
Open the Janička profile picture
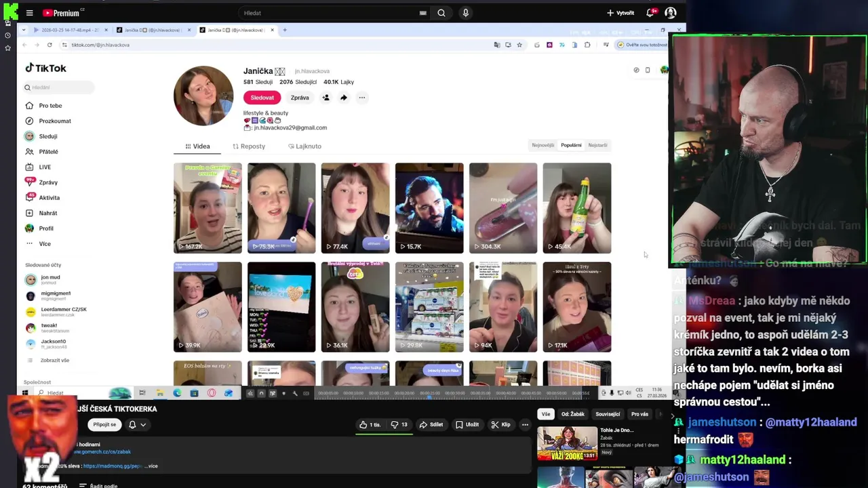pos(203,96)
